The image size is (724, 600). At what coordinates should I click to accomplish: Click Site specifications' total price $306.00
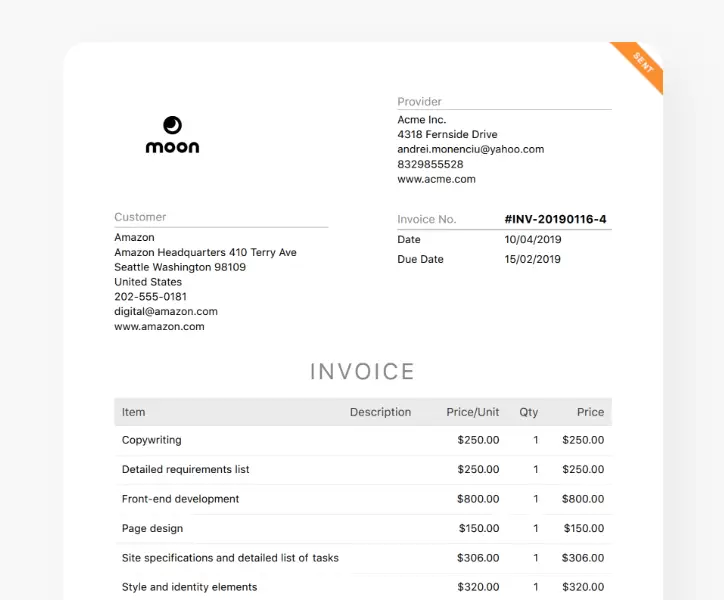click(x=583, y=558)
